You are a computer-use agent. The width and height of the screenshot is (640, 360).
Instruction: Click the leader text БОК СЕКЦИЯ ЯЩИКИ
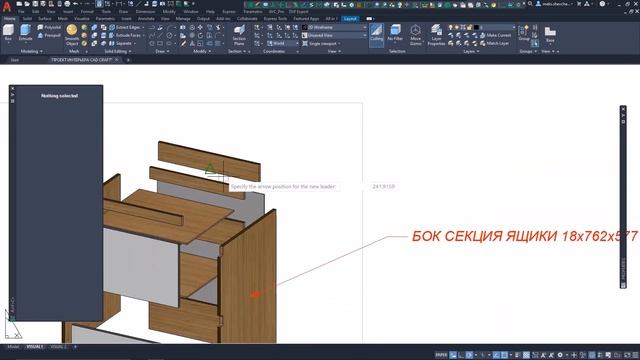click(484, 236)
